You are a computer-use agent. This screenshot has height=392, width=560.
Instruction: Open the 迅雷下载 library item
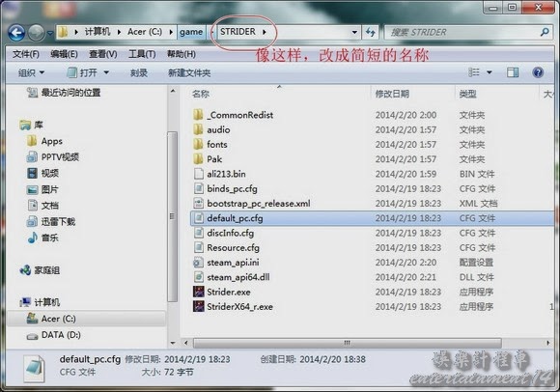coord(51,222)
